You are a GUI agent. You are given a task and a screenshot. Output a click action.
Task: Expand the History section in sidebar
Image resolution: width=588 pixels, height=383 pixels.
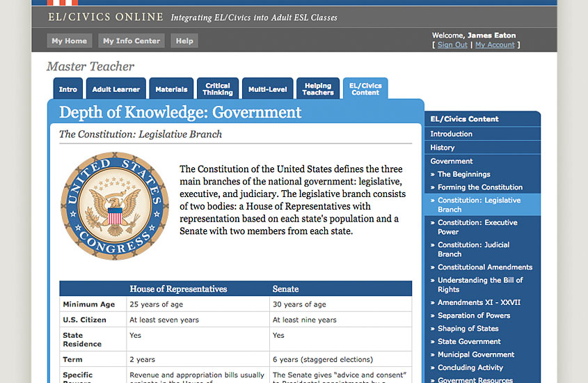[443, 148]
